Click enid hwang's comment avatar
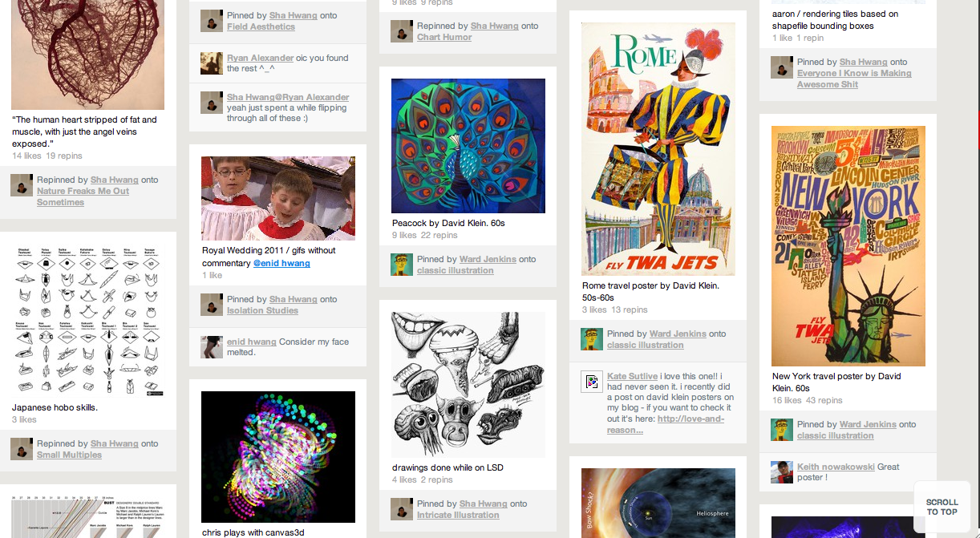 tap(212, 346)
